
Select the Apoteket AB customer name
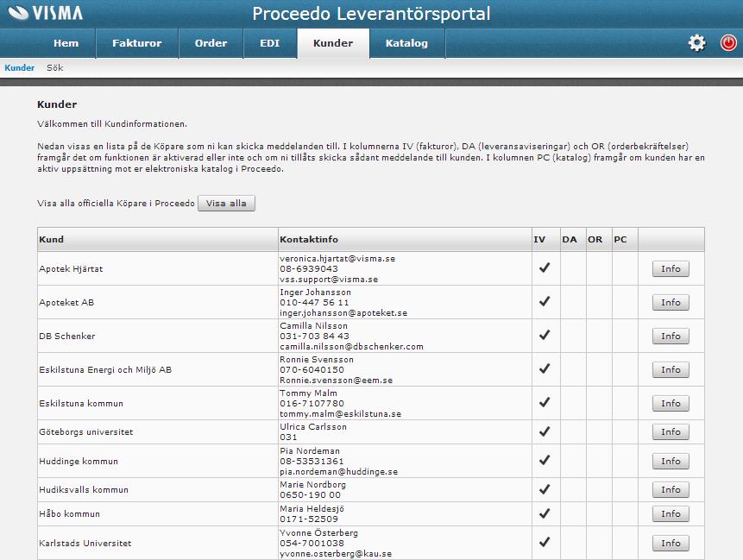[66, 302]
